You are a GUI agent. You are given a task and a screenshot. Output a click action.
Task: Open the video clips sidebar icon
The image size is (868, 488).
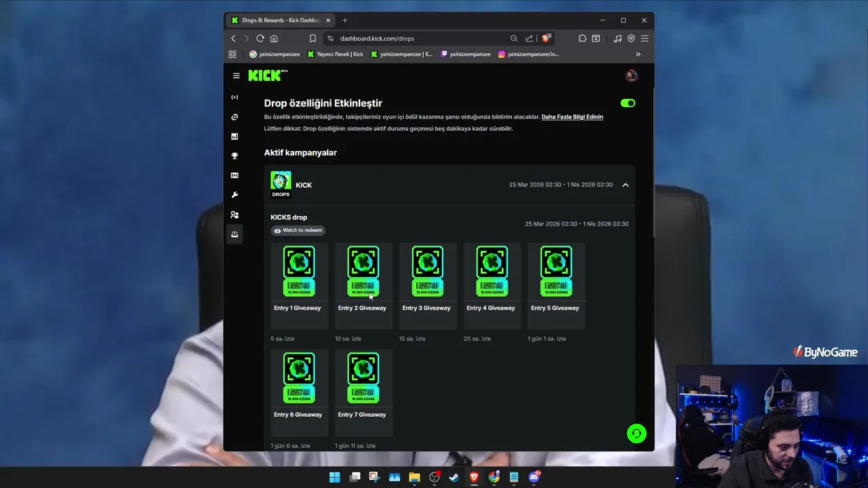click(235, 176)
